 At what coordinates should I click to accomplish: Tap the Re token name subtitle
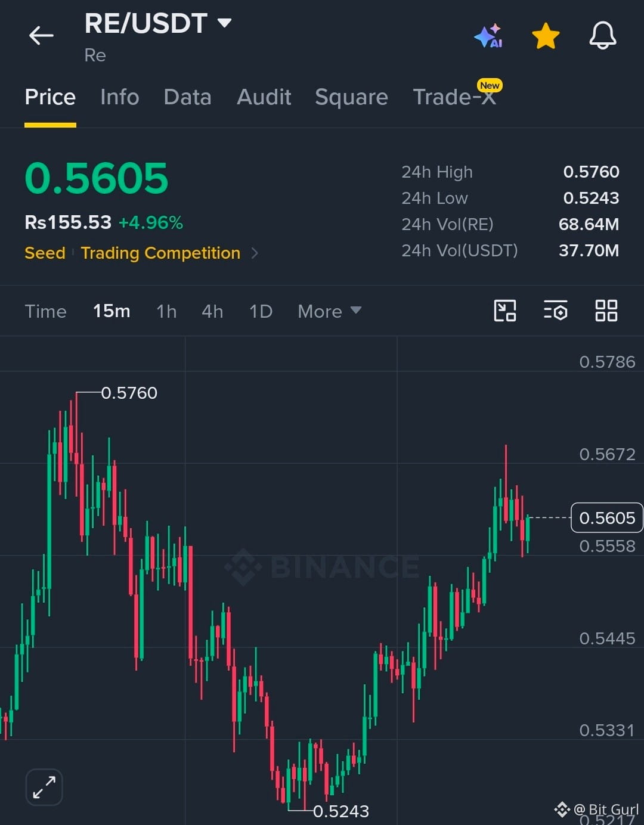click(95, 55)
